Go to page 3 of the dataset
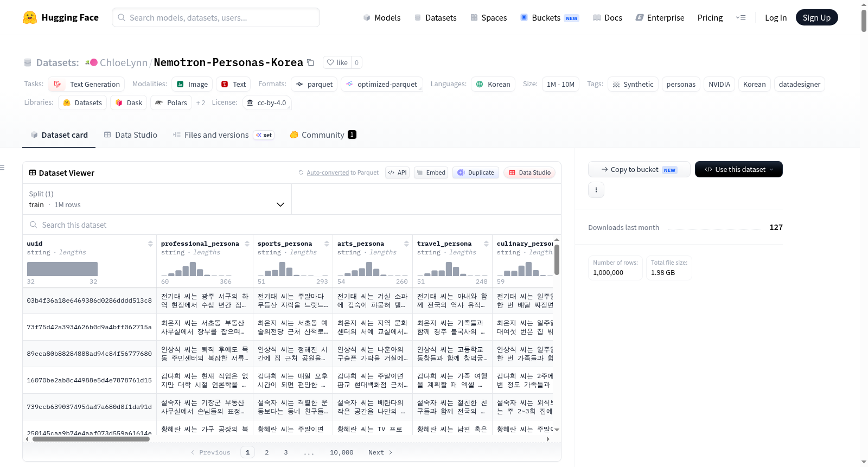 [x=286, y=452]
